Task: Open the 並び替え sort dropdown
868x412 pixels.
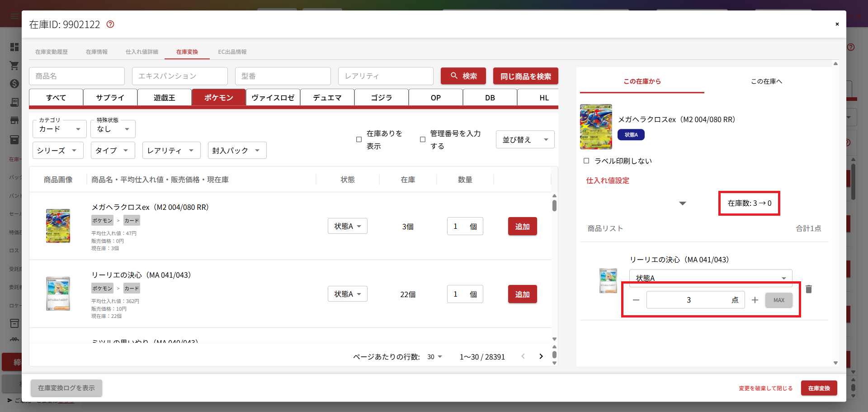Action: pyautogui.click(x=525, y=140)
